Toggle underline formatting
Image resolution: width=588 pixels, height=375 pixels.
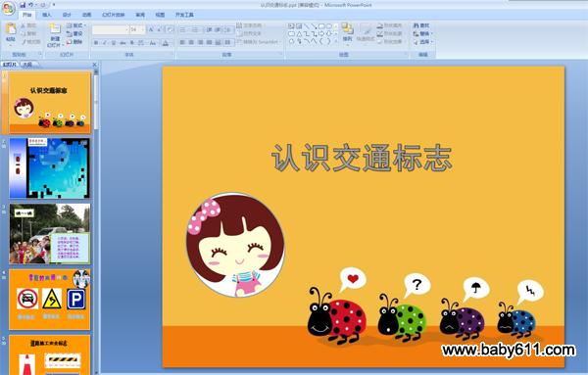(114, 43)
